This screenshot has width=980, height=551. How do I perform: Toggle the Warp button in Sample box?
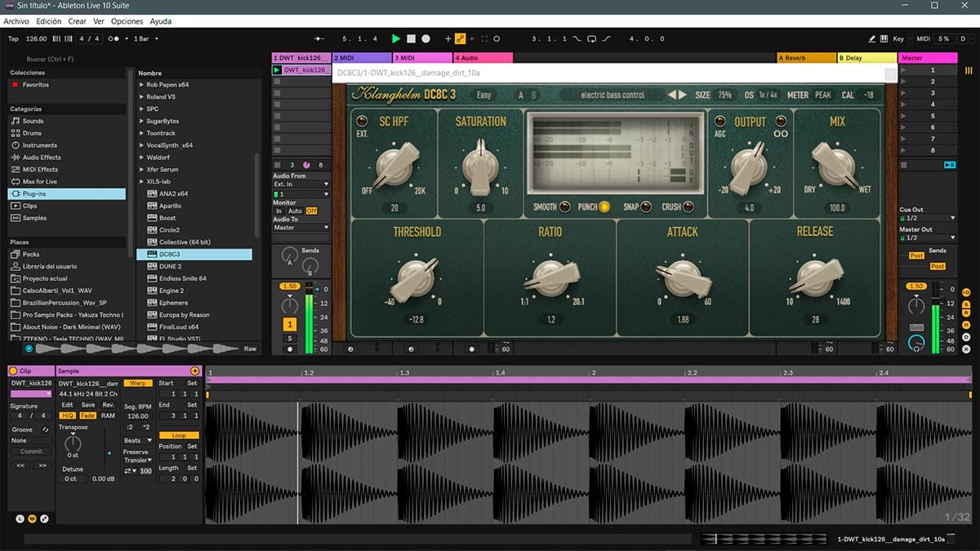(x=137, y=383)
